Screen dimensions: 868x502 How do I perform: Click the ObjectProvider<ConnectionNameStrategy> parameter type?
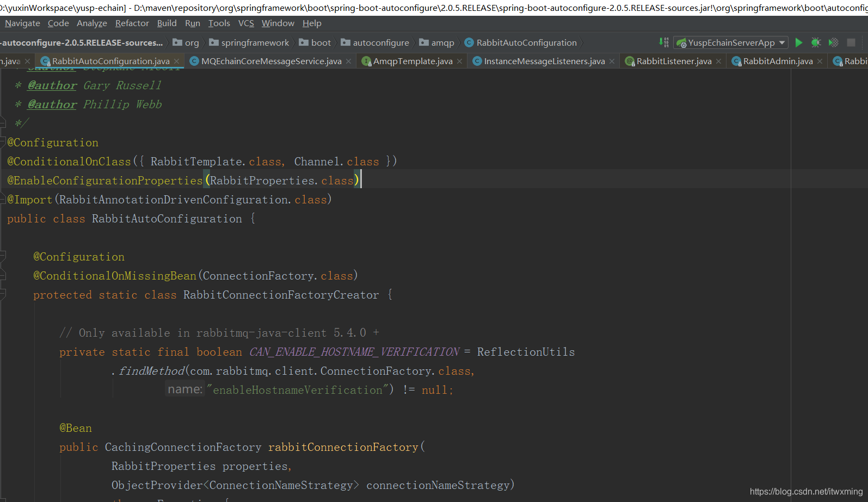click(235, 485)
